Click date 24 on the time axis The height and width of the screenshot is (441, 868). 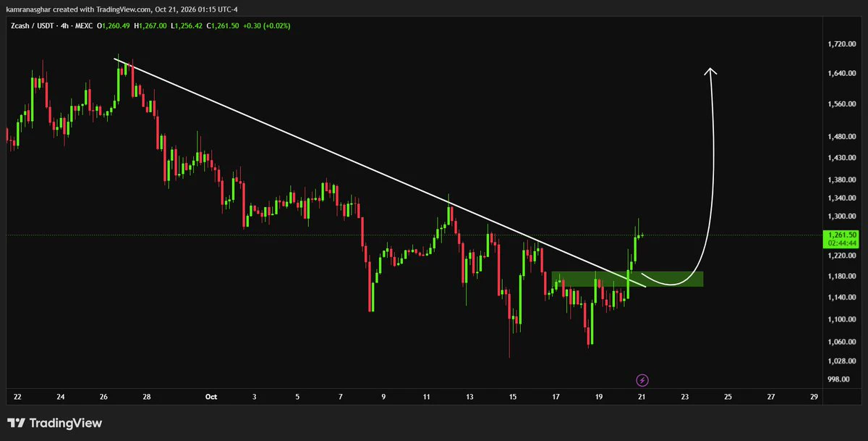pyautogui.click(x=61, y=397)
